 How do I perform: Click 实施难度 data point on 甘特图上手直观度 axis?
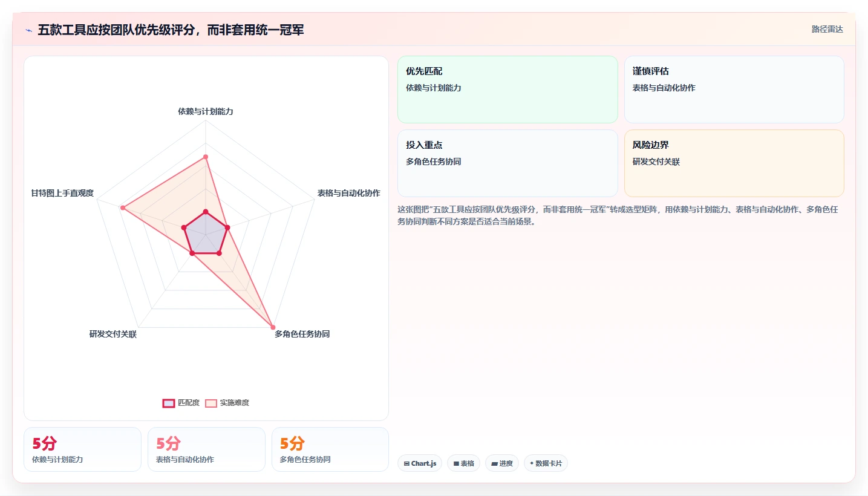[x=123, y=207]
